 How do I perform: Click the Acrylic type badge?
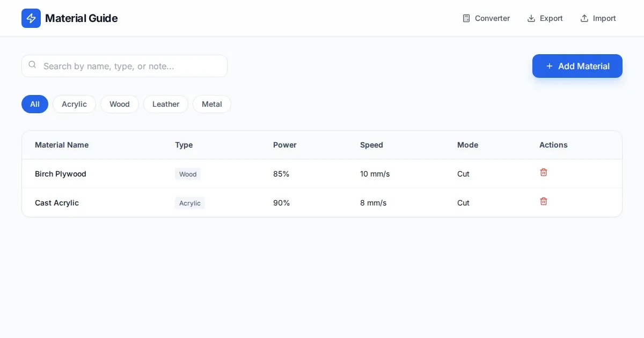pos(190,203)
